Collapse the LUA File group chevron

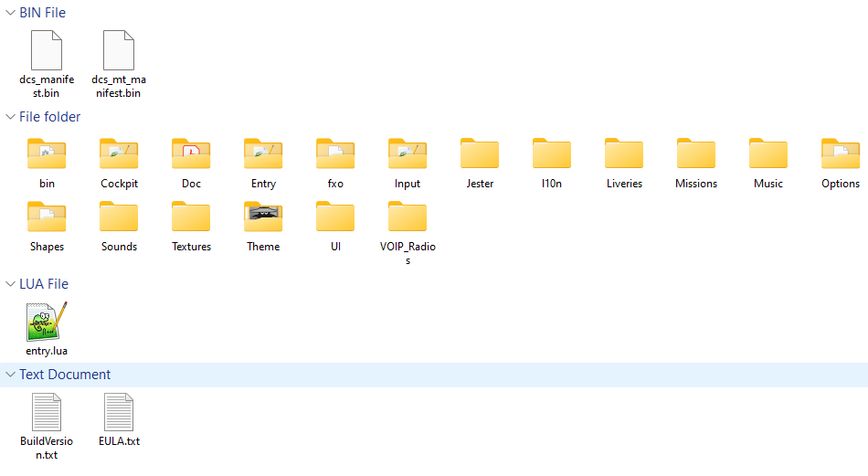click(x=10, y=284)
